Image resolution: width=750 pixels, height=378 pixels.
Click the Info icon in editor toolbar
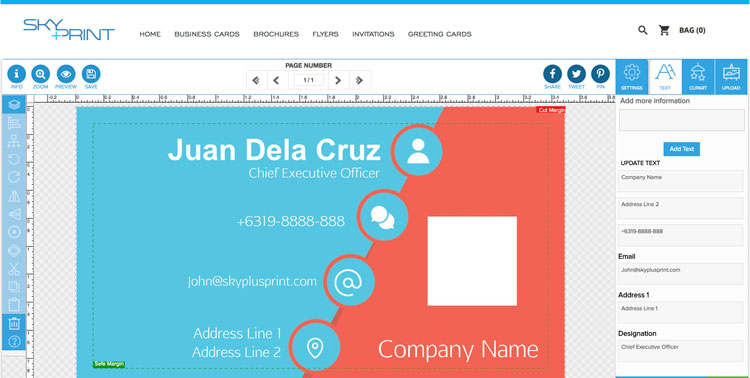[16, 74]
